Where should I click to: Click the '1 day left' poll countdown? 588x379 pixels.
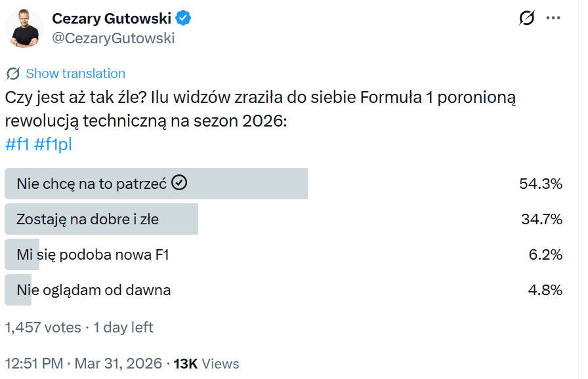click(121, 327)
